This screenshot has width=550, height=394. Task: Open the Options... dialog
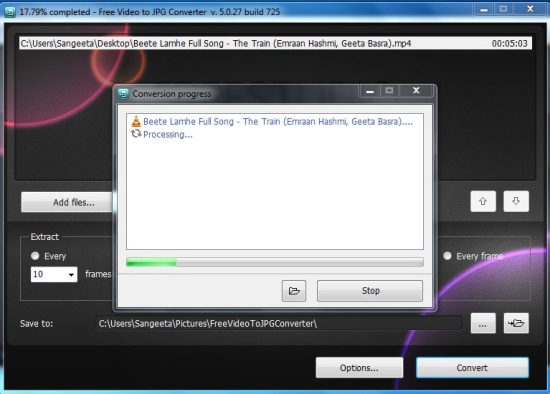pyautogui.click(x=359, y=368)
